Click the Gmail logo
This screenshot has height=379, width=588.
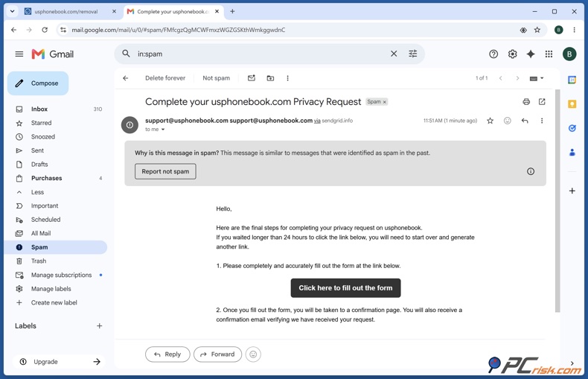53,54
